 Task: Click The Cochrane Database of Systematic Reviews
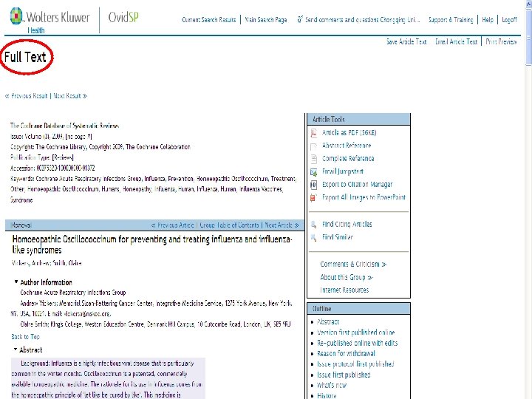point(64,126)
